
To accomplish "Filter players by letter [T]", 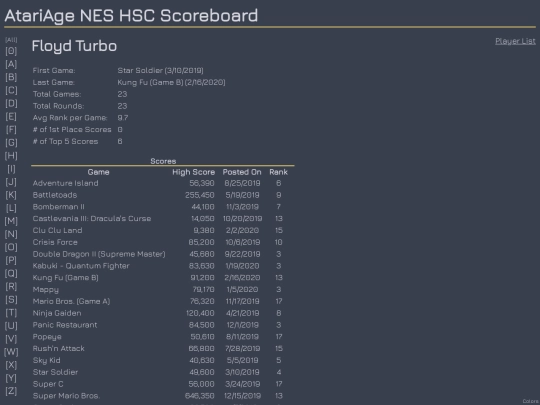I will click(x=11, y=313).
